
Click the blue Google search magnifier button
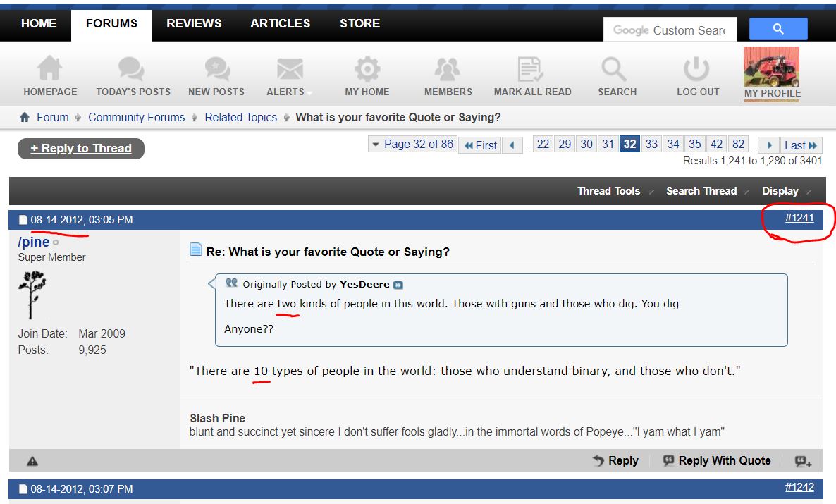point(778,29)
